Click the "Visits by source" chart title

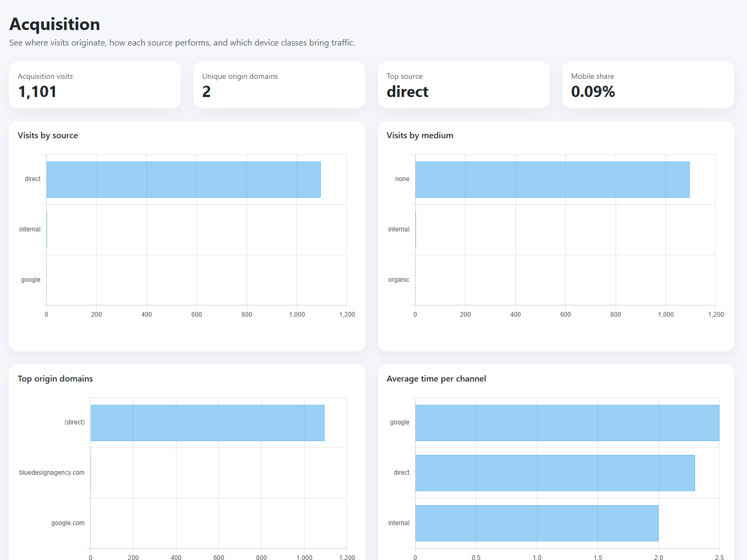48,135
